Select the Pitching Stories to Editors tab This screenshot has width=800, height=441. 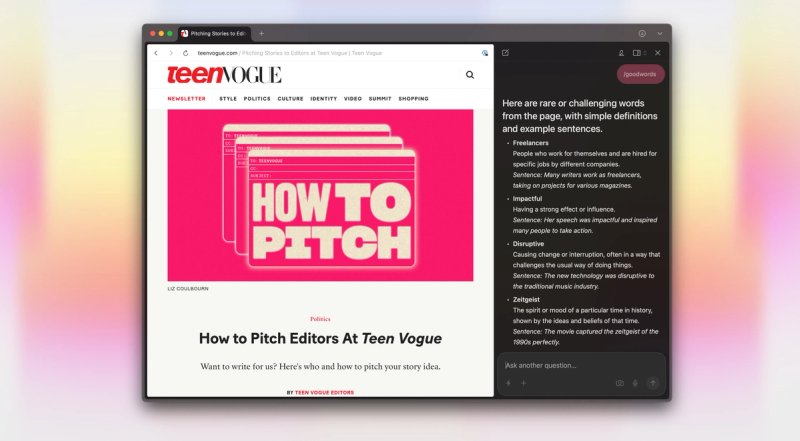[x=214, y=34]
